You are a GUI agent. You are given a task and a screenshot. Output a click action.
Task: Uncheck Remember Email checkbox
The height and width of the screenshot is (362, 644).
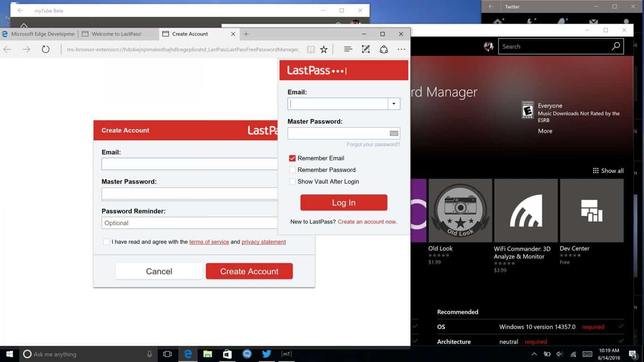click(292, 158)
